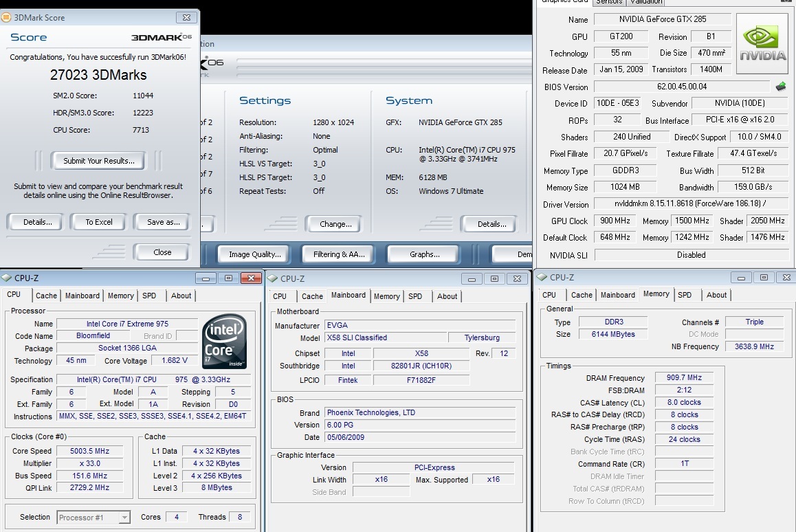796x532 pixels.
Task: Click GPU-Z name field NVIDIA GeForce GTX 285
Action: coord(663,19)
